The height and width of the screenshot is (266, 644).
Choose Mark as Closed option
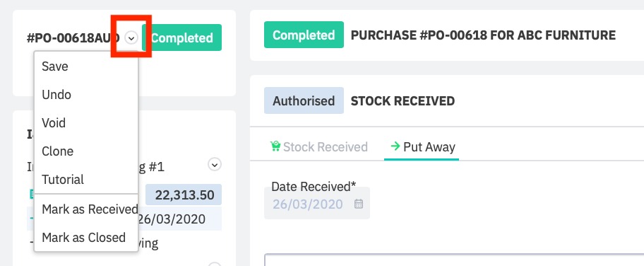pos(86,238)
